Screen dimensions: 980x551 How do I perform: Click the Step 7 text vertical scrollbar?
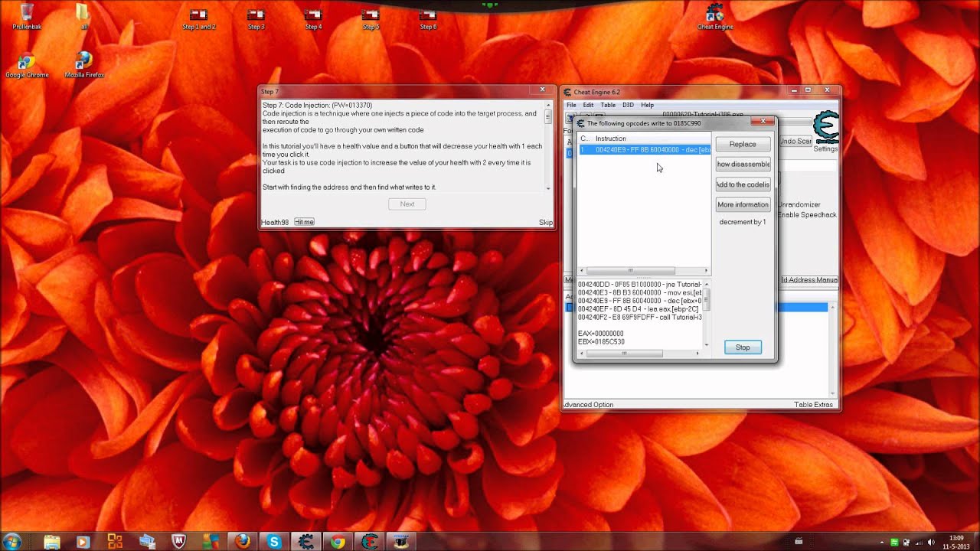(x=548, y=145)
